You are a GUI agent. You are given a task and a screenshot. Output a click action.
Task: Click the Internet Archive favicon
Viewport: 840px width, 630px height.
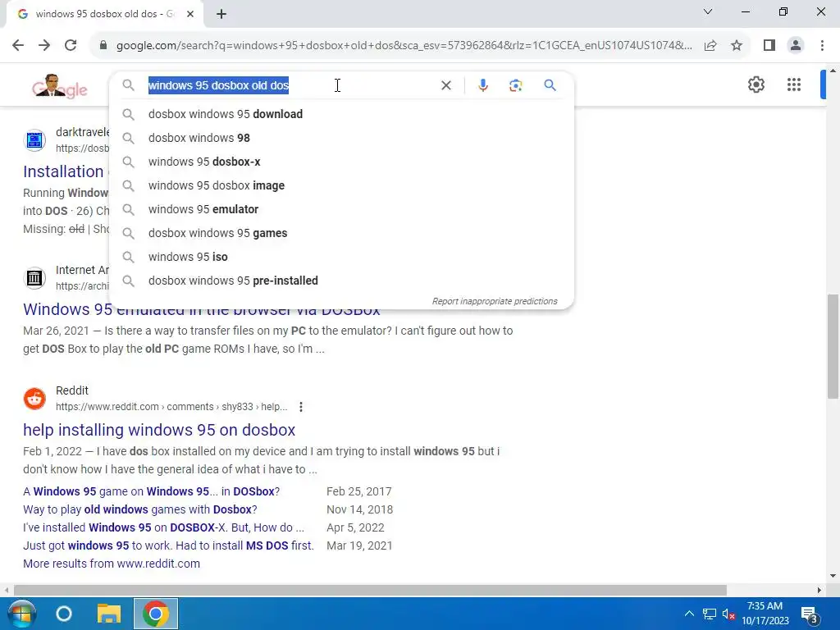pyautogui.click(x=34, y=278)
